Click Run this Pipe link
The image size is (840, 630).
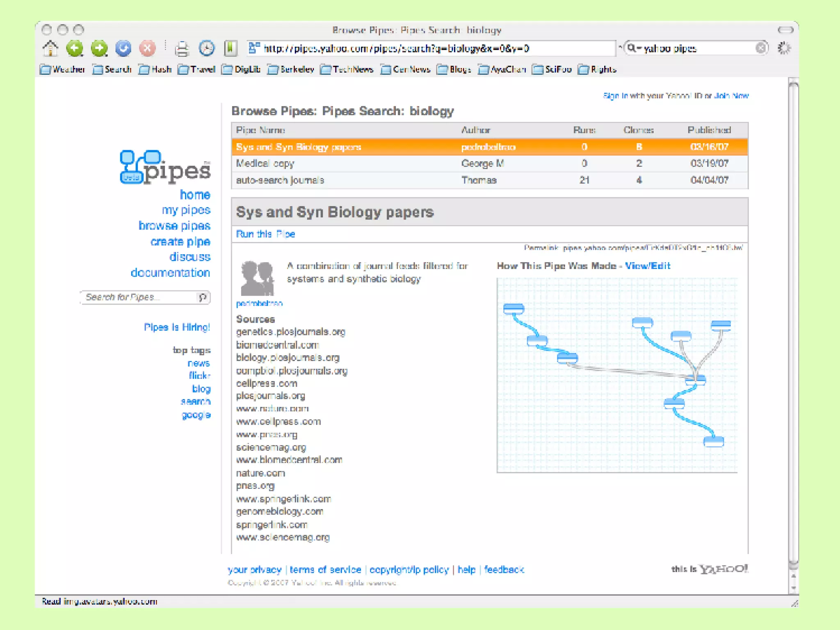point(265,234)
